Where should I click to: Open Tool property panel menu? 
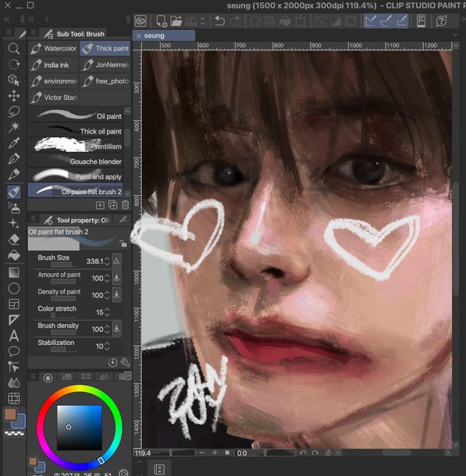(34, 218)
